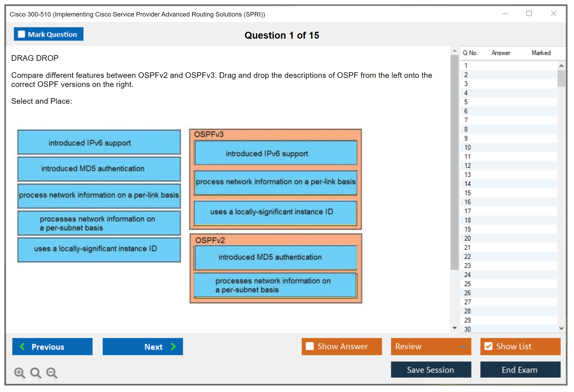Click the question pane scroll-down arrow
The image size is (574, 392).
(454, 328)
